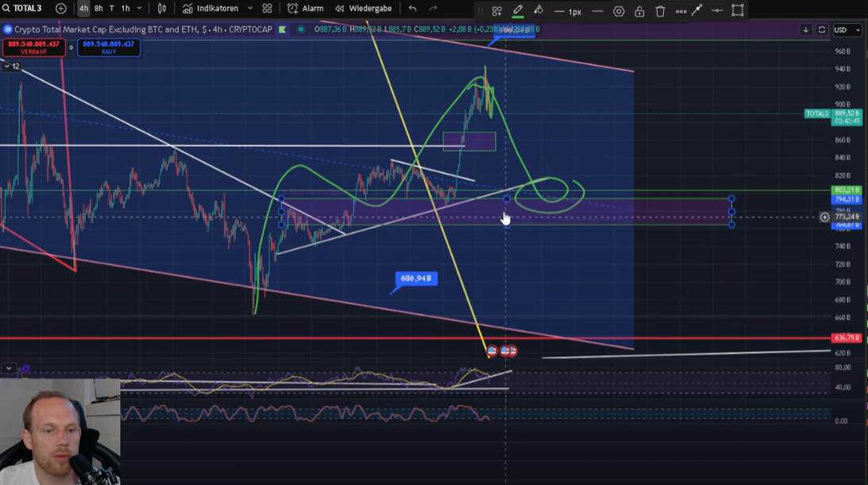Open the indicator templates grid icon
The height and width of the screenshot is (485, 868).
click(268, 8)
